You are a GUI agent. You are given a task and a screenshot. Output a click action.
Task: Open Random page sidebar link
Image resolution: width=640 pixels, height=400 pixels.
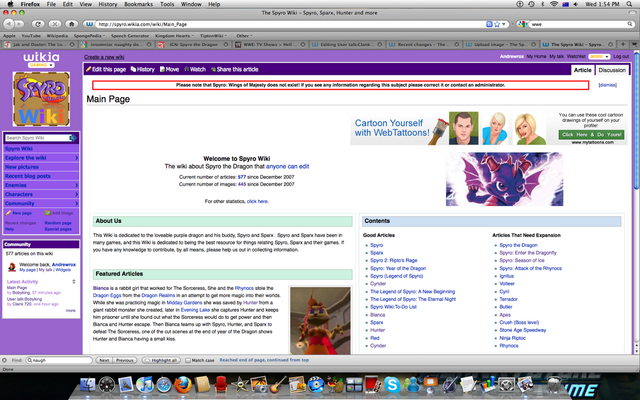(x=58, y=223)
